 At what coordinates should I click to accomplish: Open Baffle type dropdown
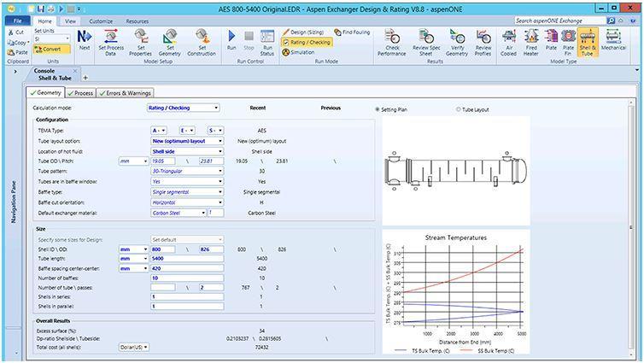[x=187, y=192]
